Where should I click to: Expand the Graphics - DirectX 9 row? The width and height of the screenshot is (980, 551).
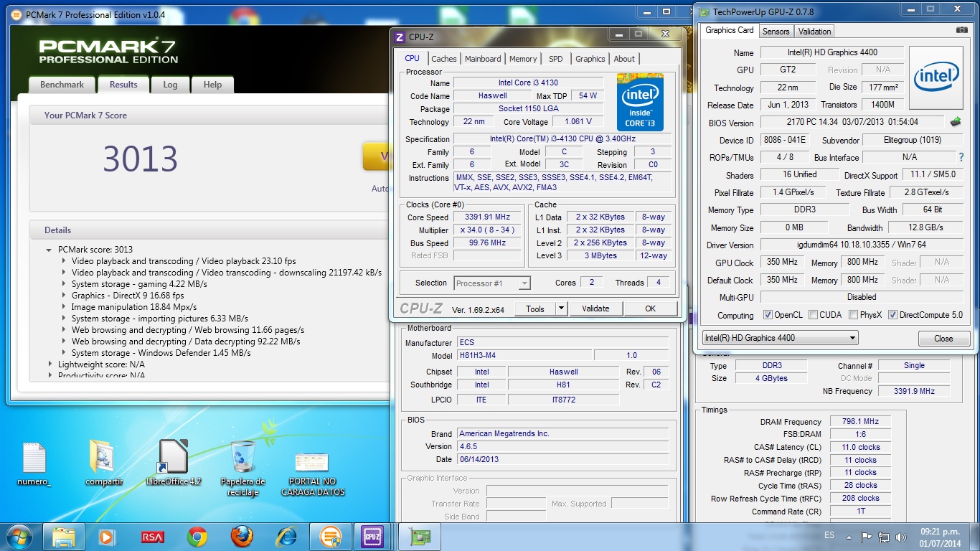pyautogui.click(x=64, y=296)
